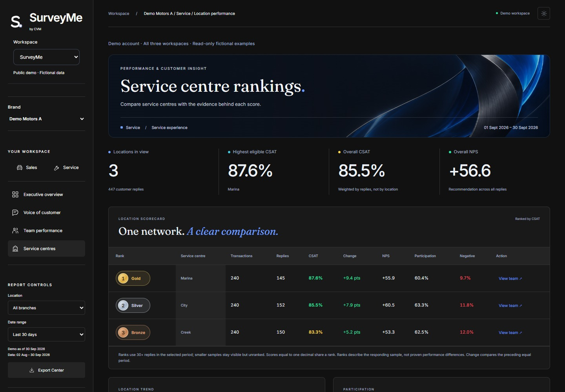Screen dimensions: 565x392
Task: Click the Negative column header
Action: (467, 256)
